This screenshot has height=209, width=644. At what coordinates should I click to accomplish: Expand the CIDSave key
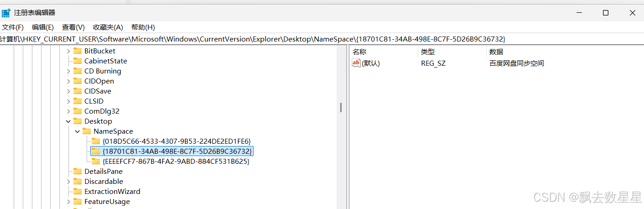(68, 91)
